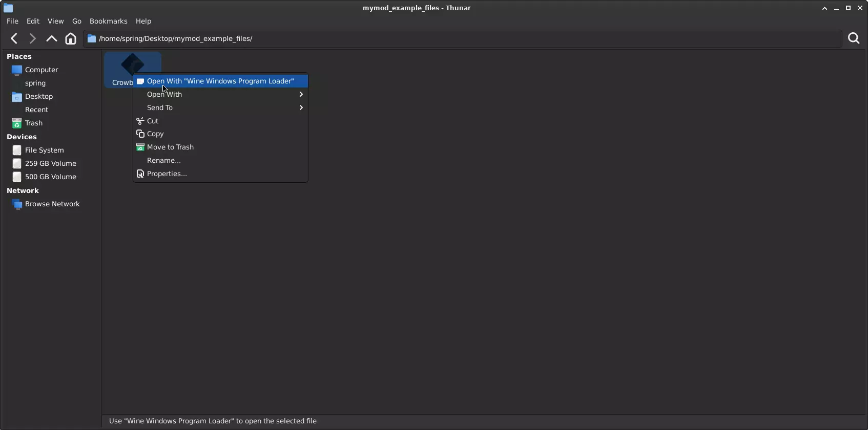Click the Places section heading

coord(19,56)
